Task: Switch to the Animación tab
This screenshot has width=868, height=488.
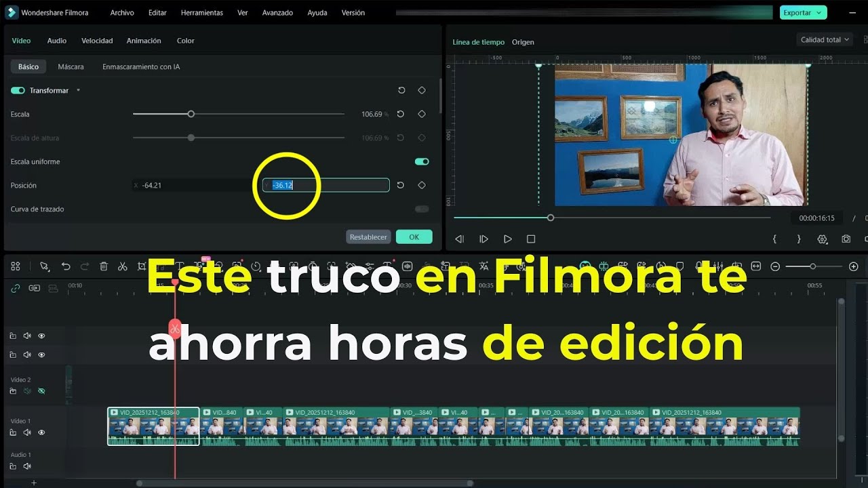Action: pos(144,41)
